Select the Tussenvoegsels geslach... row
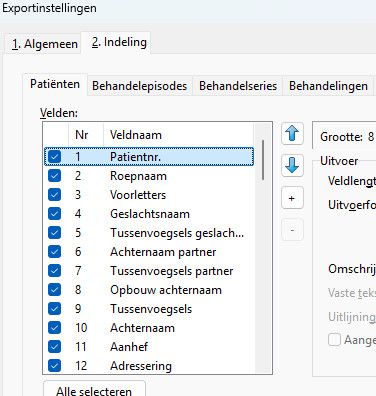Image resolution: width=376 pixels, height=396 pixels. (149, 233)
